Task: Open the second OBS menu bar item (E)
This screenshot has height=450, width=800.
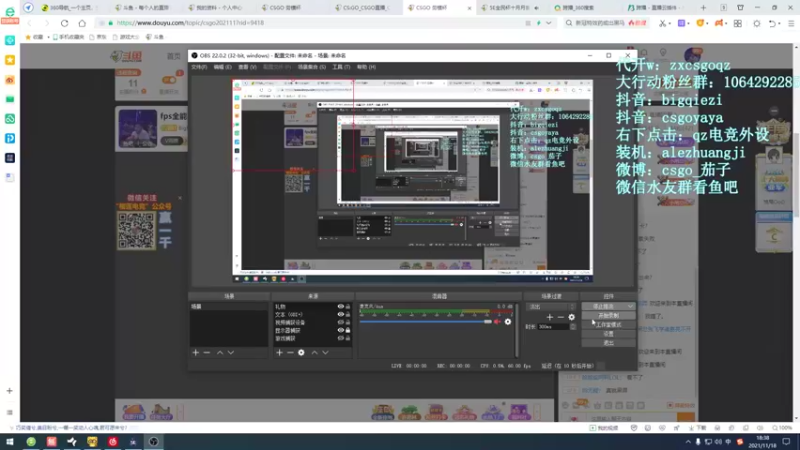Action: click(x=222, y=67)
